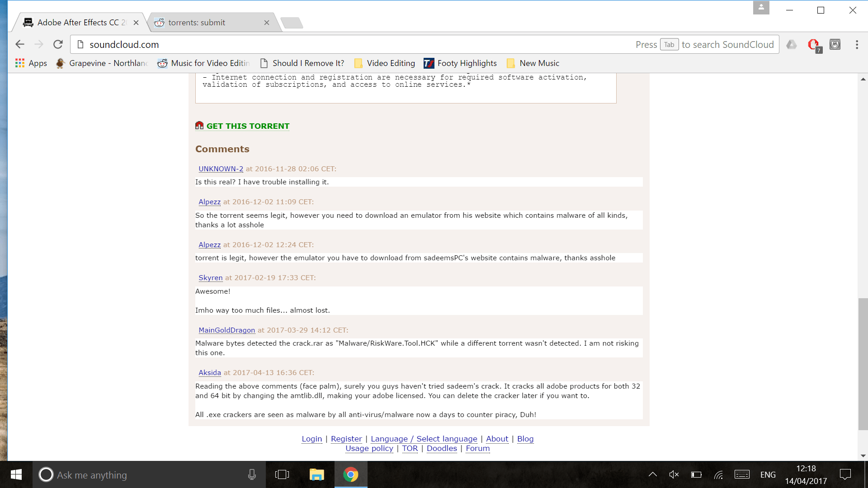Reload the current page
This screenshot has height=488, width=868.
(58, 44)
